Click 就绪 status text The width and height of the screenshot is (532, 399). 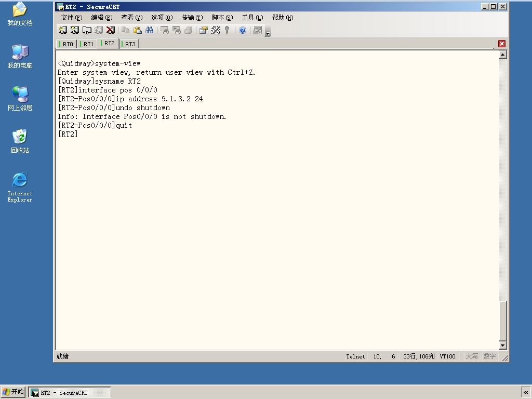pos(62,356)
